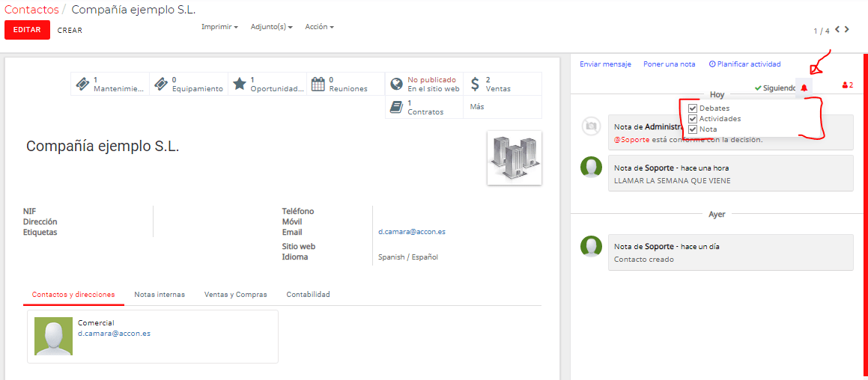This screenshot has width=868, height=380.
Task: Click the CREAR button
Action: pyautogui.click(x=70, y=31)
